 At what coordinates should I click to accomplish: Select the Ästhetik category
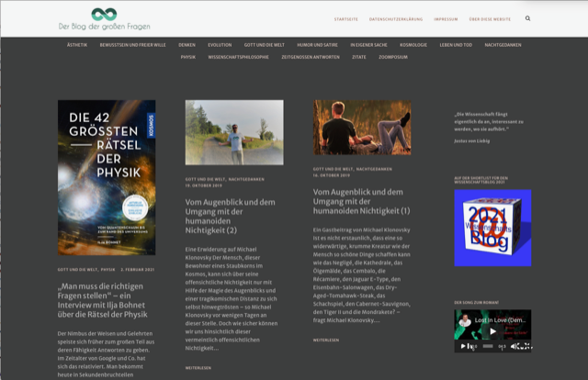(77, 45)
